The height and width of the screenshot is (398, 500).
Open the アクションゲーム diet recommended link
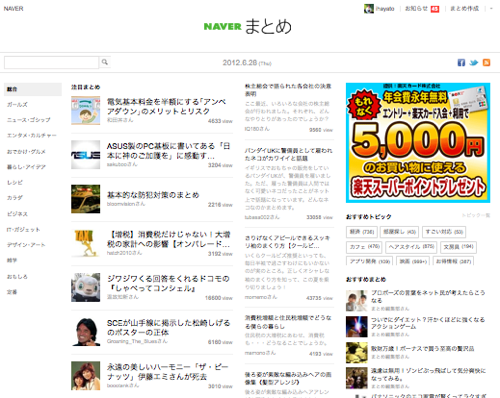[428, 323]
